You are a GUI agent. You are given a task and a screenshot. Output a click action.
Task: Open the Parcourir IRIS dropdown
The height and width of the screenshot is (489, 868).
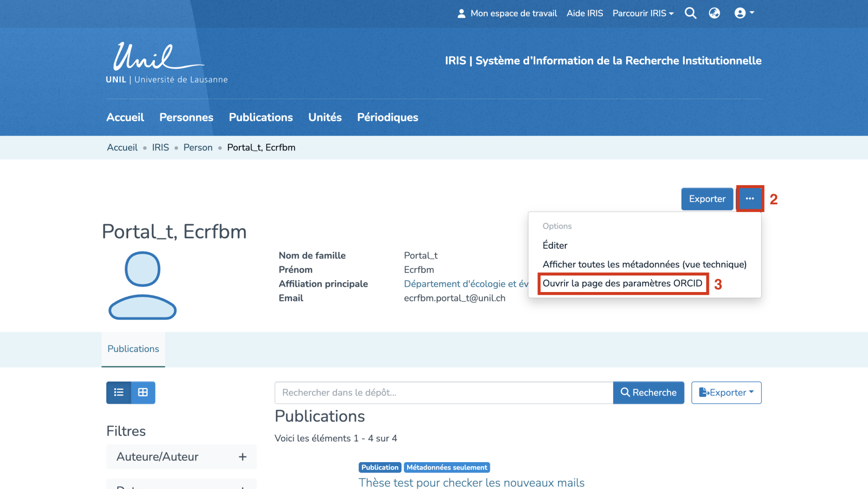(x=643, y=13)
